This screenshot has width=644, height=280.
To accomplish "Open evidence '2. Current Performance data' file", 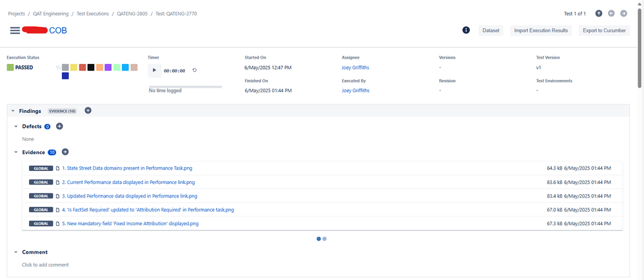I will click(x=128, y=182).
